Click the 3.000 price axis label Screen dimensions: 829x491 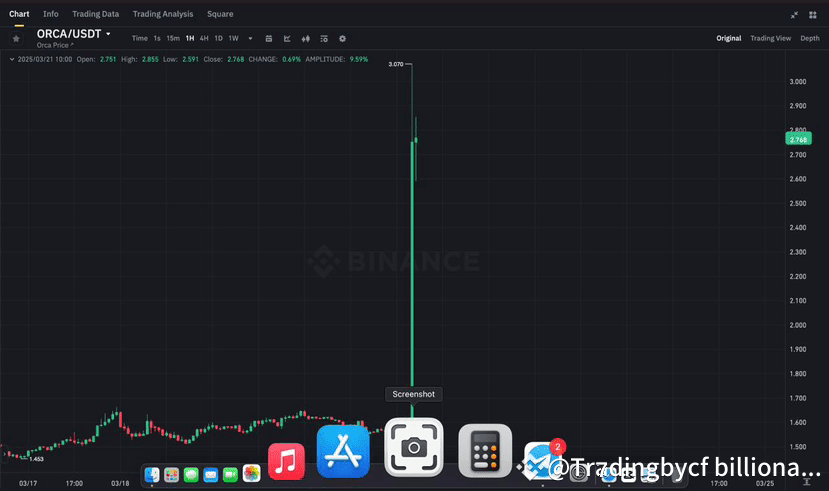(x=798, y=81)
